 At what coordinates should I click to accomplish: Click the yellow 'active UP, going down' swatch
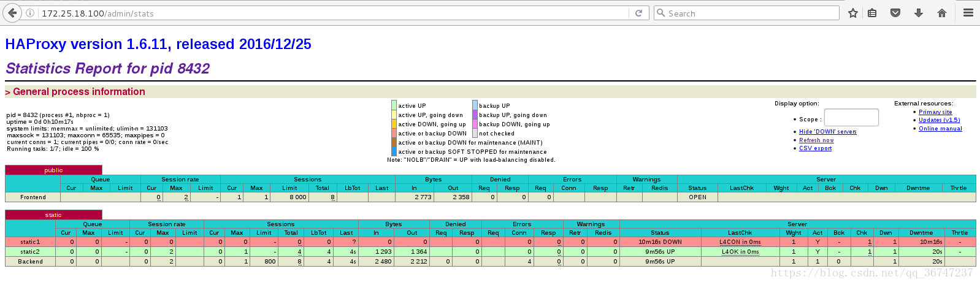pos(394,115)
